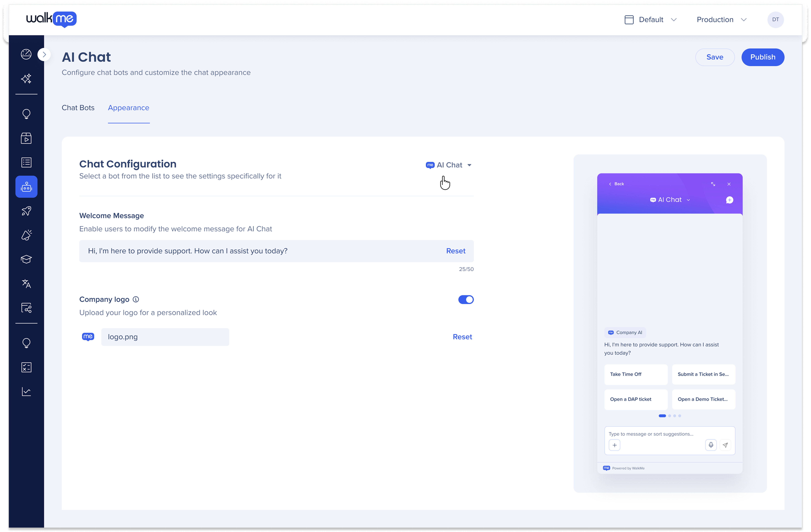Click the Publish button
Screen dimensions: 811x532
coord(763,57)
